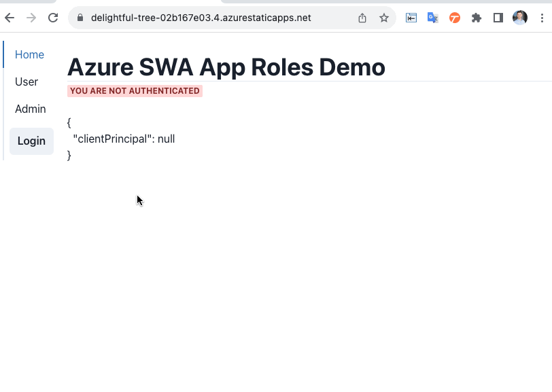Click the 'Azure SWA App Roles Demo' heading
Viewport: 552px width, 392px height.
(226, 67)
